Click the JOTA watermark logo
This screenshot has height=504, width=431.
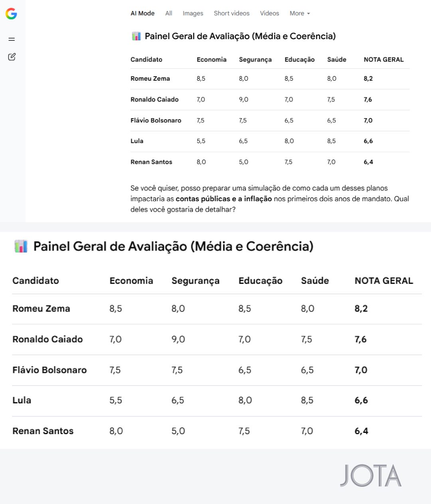click(x=371, y=475)
